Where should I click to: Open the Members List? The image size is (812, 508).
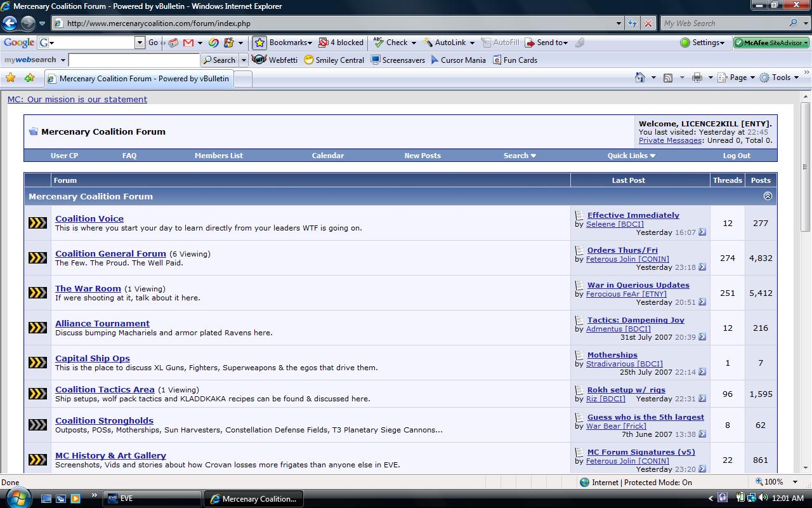219,156
